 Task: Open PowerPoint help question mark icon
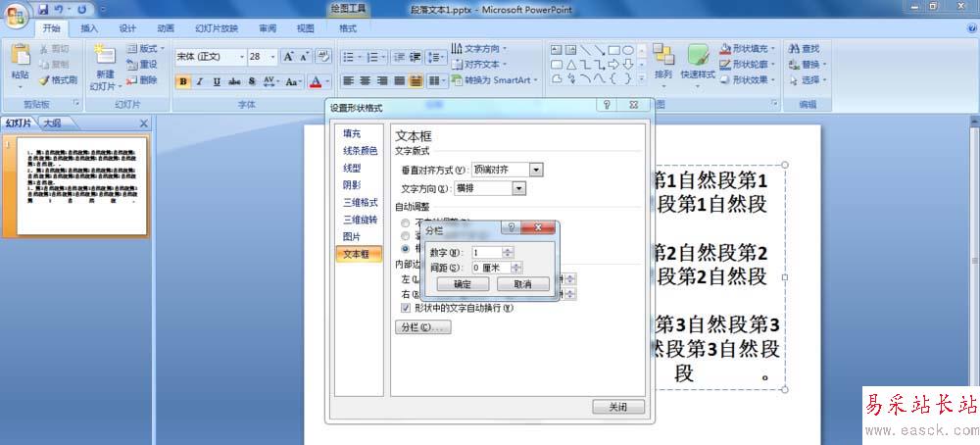[x=972, y=28]
